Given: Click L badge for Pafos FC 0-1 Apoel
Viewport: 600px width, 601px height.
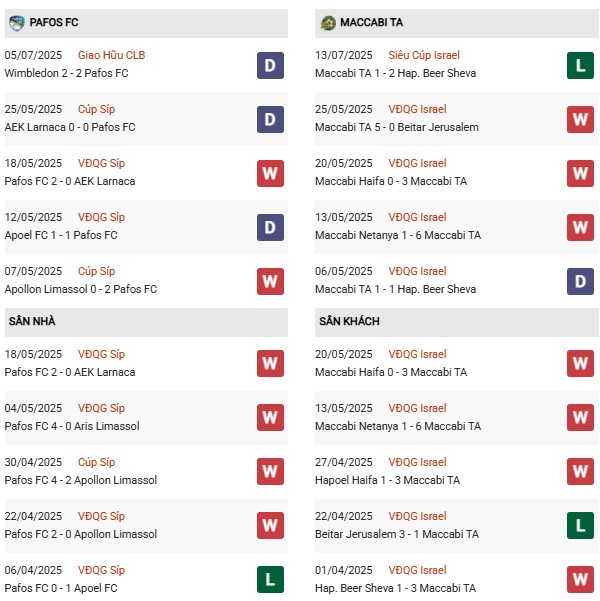Looking at the screenshot, I should pyautogui.click(x=270, y=579).
